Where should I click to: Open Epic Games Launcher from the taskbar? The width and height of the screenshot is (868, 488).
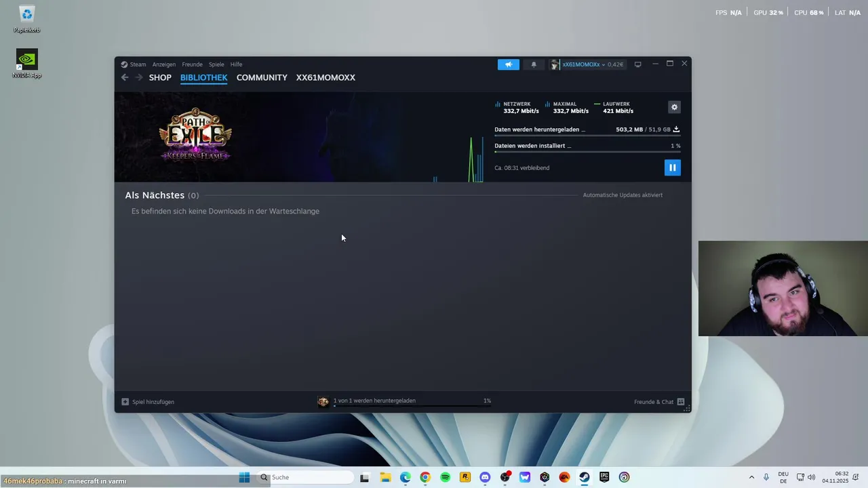click(x=604, y=477)
